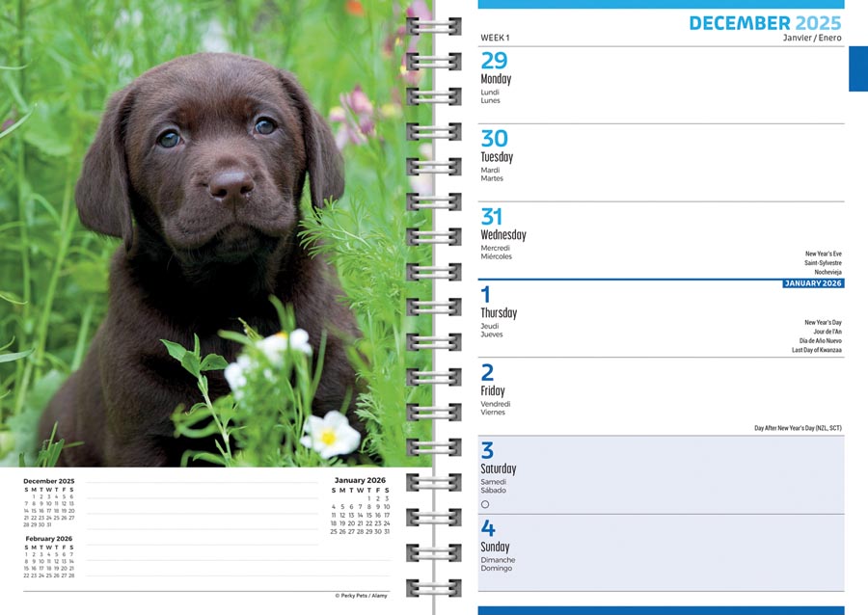
Task: Click the New Year's Eve holiday text
Action: 824,254
